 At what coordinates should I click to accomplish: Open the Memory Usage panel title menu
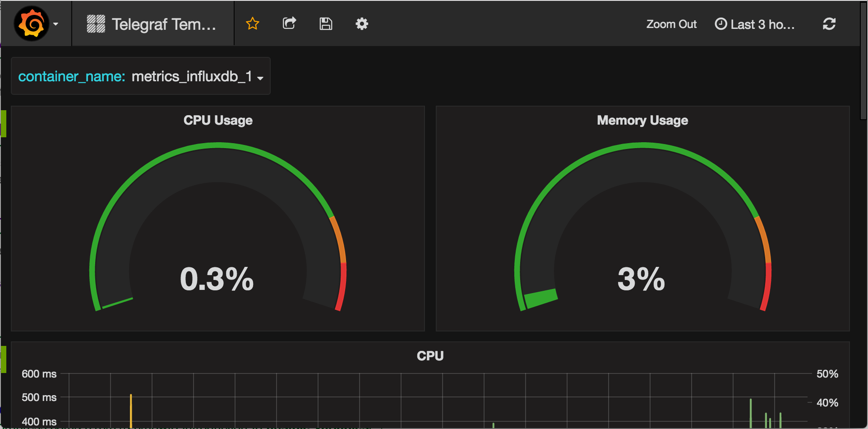coord(642,120)
